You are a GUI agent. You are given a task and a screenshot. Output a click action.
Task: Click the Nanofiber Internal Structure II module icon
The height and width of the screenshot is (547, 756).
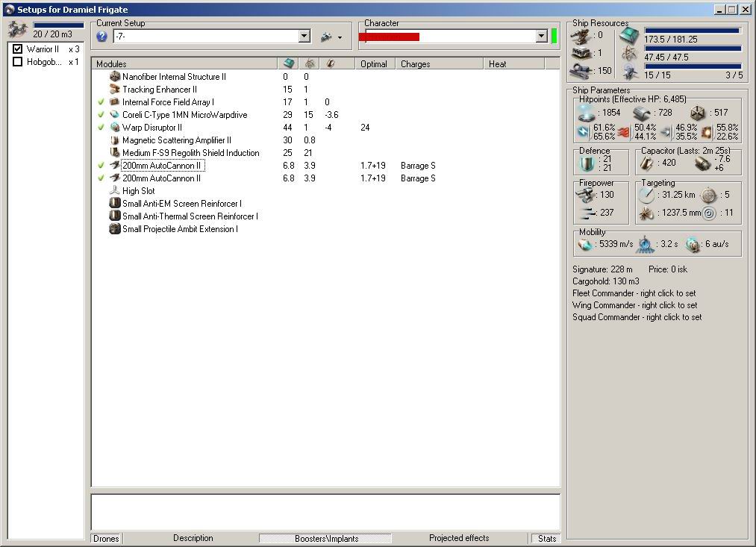pos(115,77)
